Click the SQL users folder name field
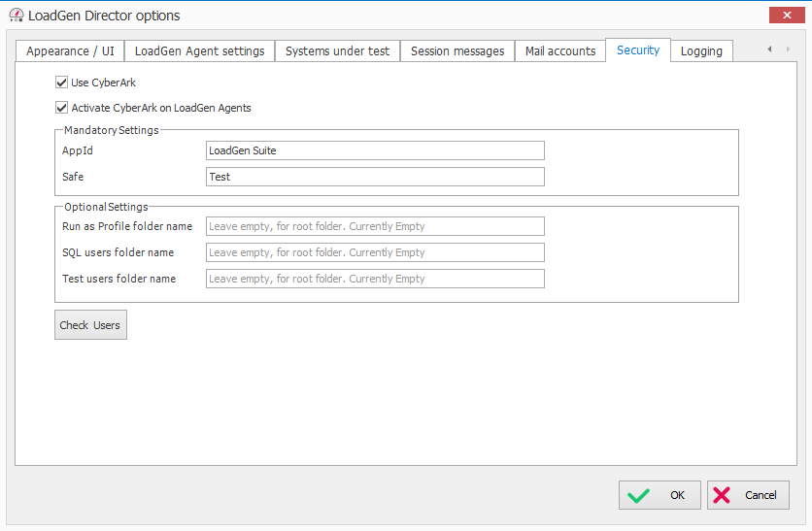The width and height of the screenshot is (812, 531). pyautogui.click(x=375, y=252)
